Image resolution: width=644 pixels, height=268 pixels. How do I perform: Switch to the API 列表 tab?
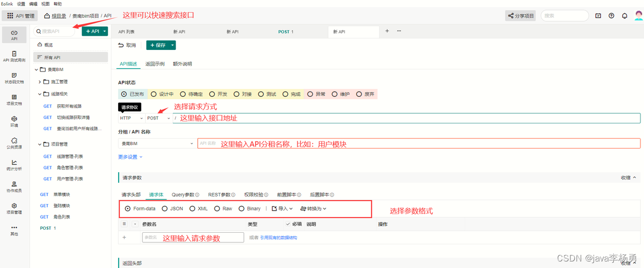point(126,32)
